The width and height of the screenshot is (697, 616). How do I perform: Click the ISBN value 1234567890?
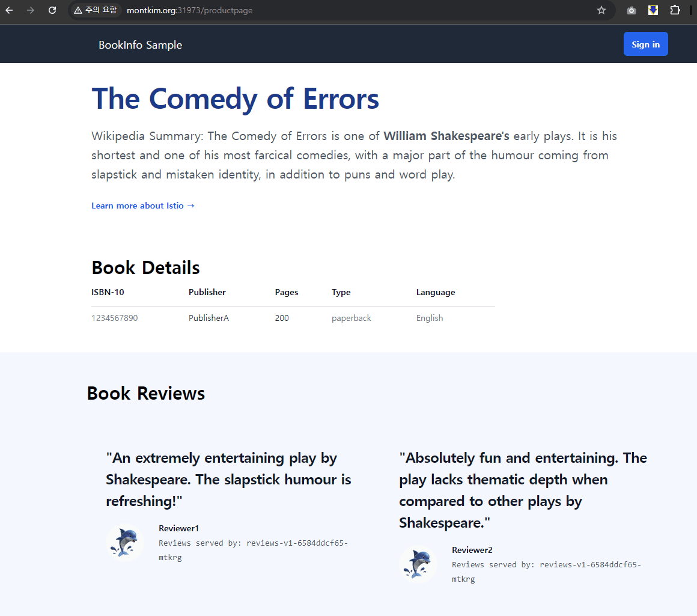[x=115, y=318]
